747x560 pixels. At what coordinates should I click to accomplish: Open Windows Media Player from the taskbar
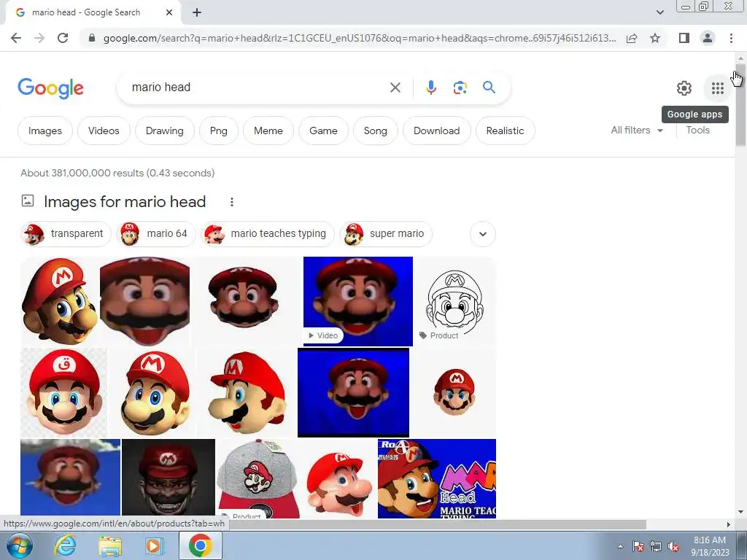click(x=155, y=545)
